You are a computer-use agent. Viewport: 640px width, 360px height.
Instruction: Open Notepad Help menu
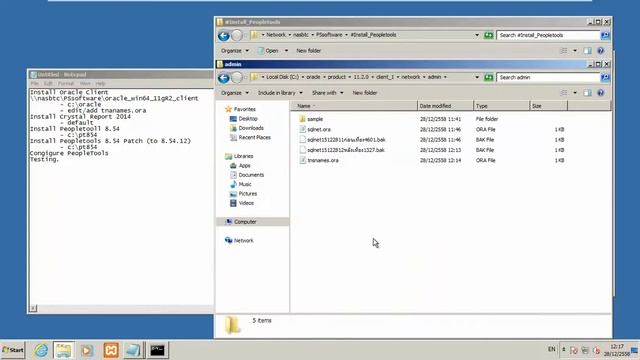(x=100, y=84)
